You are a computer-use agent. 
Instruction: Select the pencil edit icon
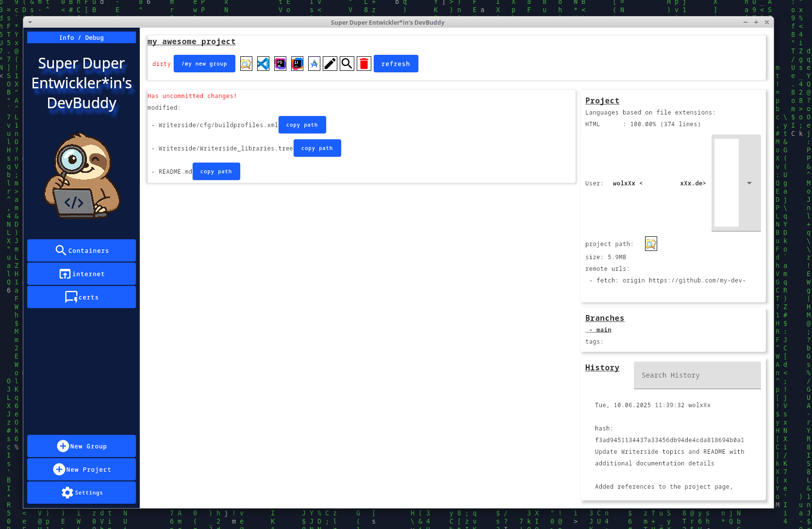click(x=330, y=64)
